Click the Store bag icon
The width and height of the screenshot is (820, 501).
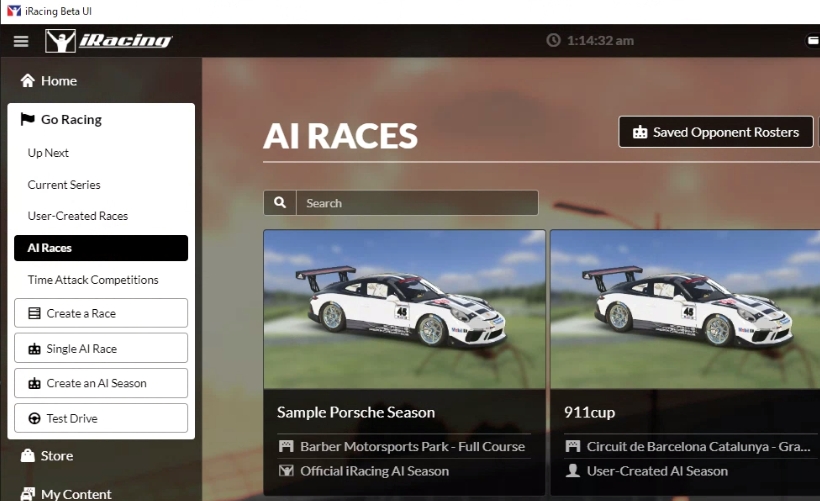(27, 456)
